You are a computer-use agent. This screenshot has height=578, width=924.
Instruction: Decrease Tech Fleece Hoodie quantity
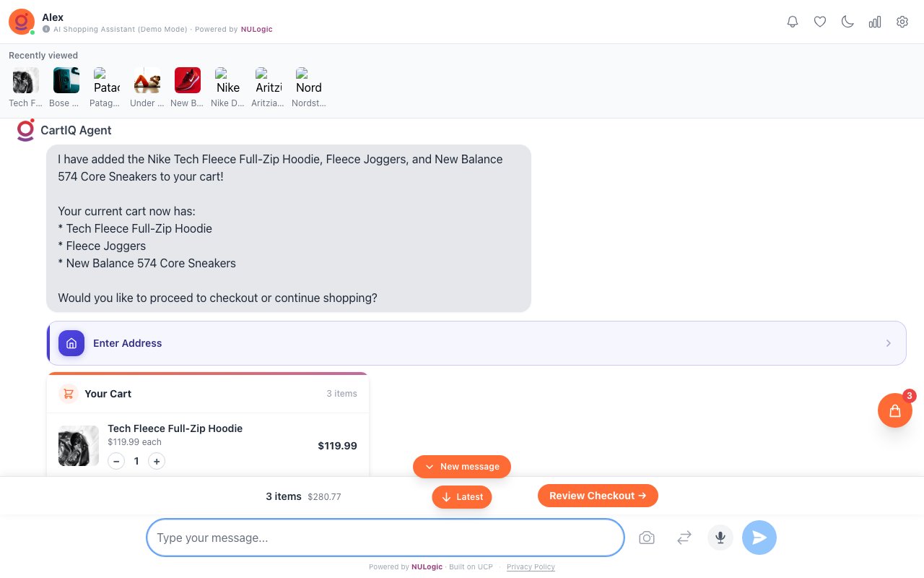[x=116, y=461]
